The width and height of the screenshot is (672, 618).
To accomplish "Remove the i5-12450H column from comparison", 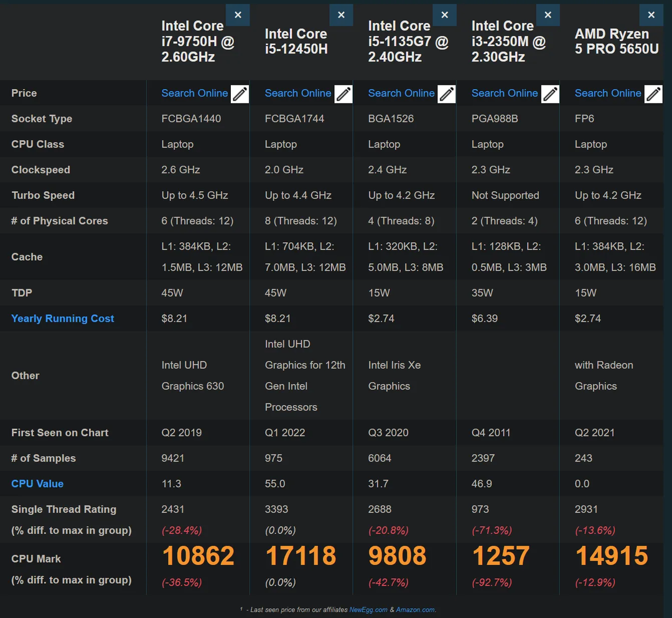I will (x=341, y=14).
